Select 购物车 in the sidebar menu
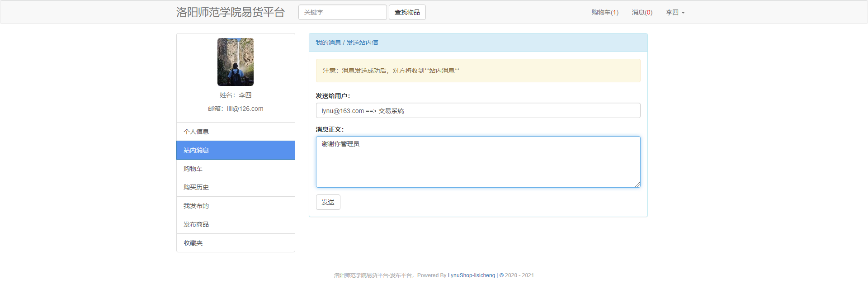This screenshot has height=289, width=868. point(236,169)
